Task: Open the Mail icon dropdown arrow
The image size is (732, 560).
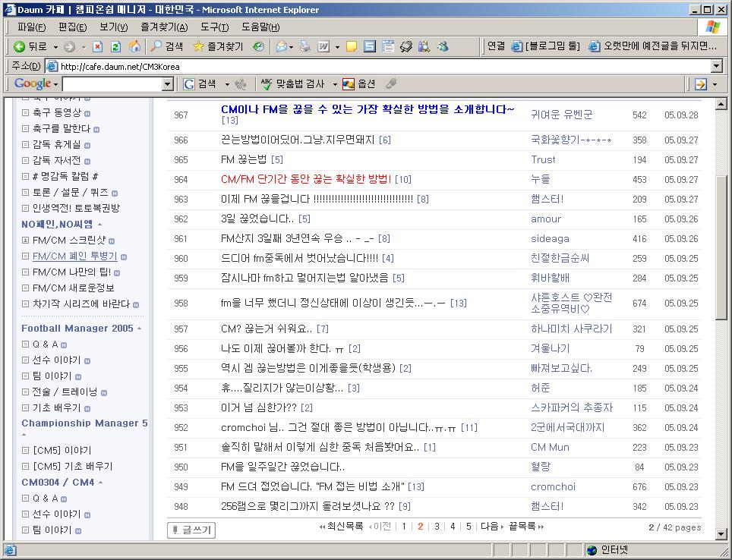Action: 291,47
